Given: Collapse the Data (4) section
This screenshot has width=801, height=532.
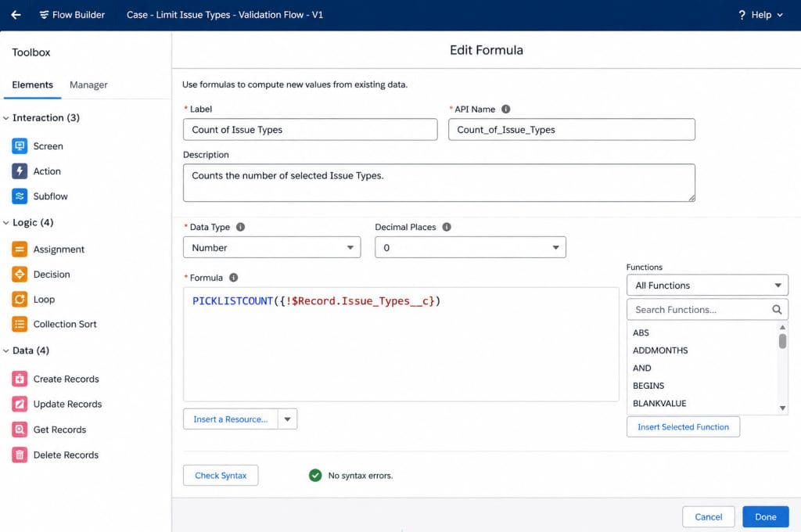Looking at the screenshot, I should coord(6,350).
